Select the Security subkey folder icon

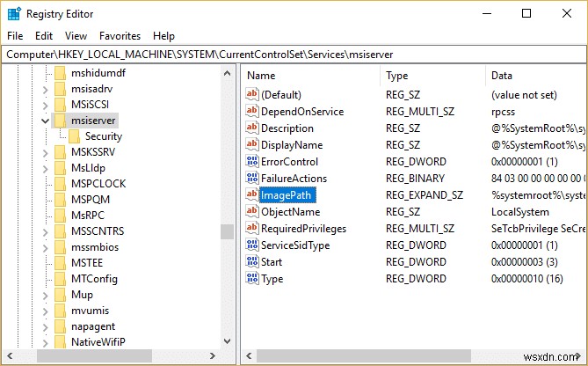click(x=74, y=136)
